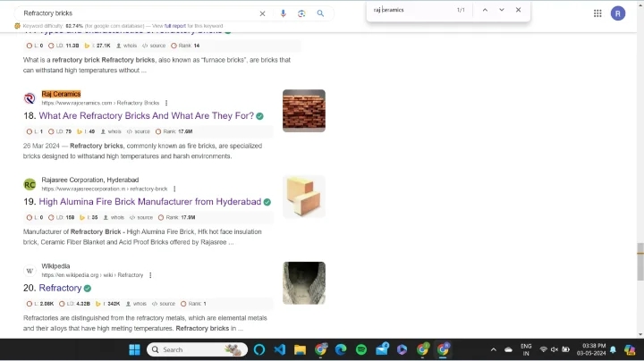This screenshot has width=644, height=361.
Task: Go to next find-in-page match
Action: point(502,10)
